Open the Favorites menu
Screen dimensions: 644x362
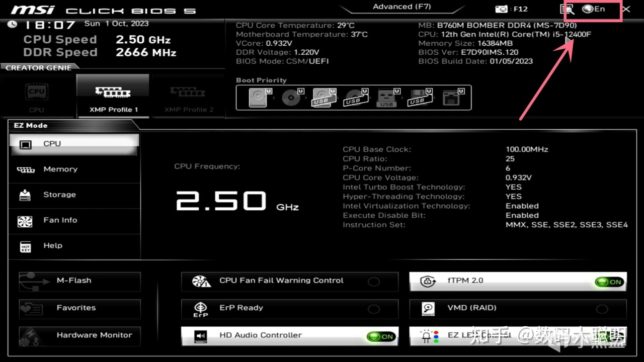pos(79,309)
